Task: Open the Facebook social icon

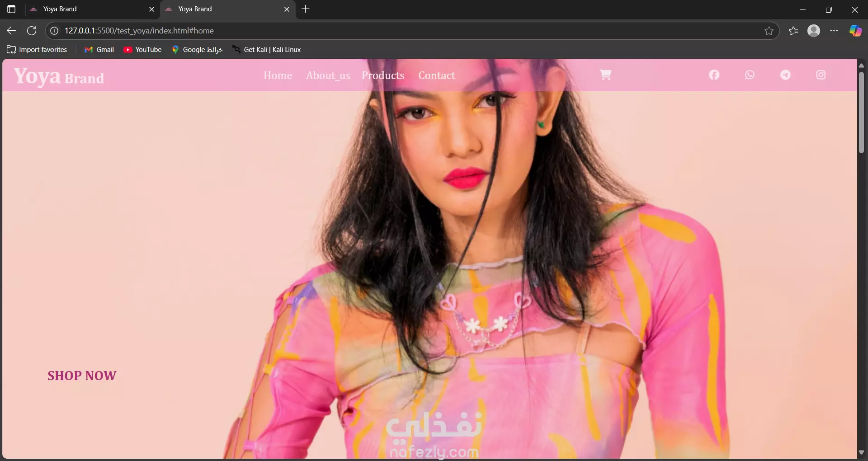Action: tap(714, 75)
